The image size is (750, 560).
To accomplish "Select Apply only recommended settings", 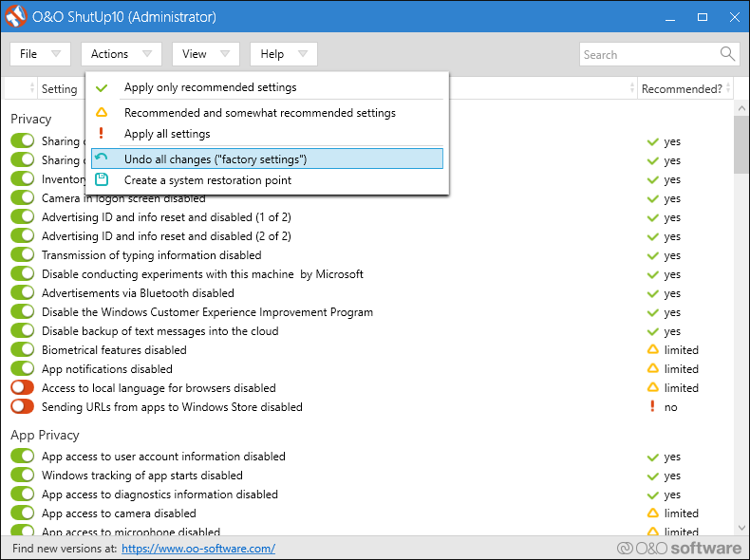I will pos(267,87).
